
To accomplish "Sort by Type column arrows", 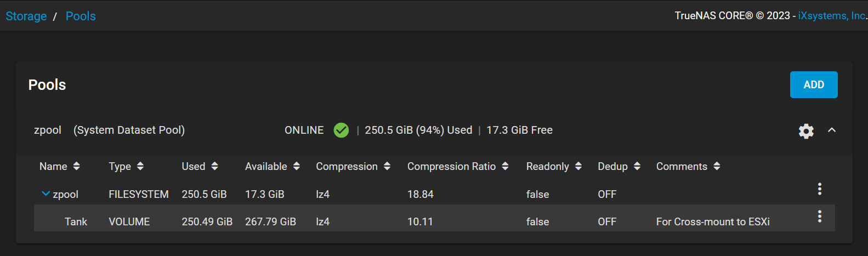I will 140,166.
